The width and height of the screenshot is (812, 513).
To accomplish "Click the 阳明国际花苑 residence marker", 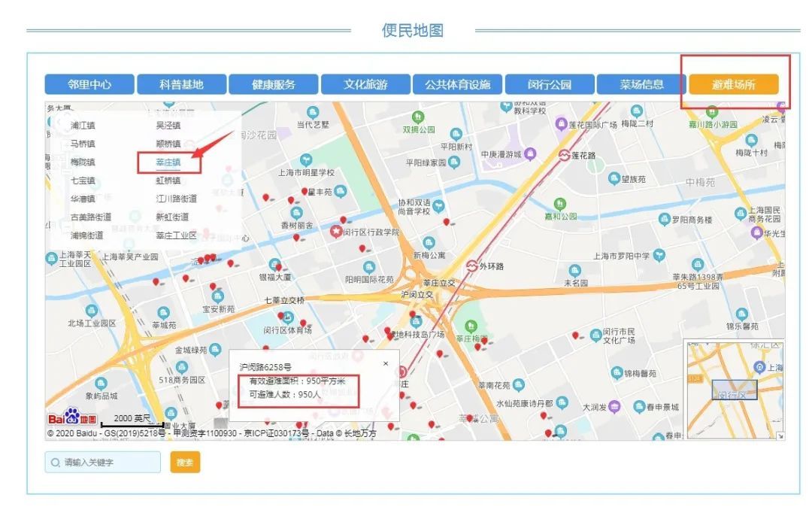I will [x=368, y=267].
